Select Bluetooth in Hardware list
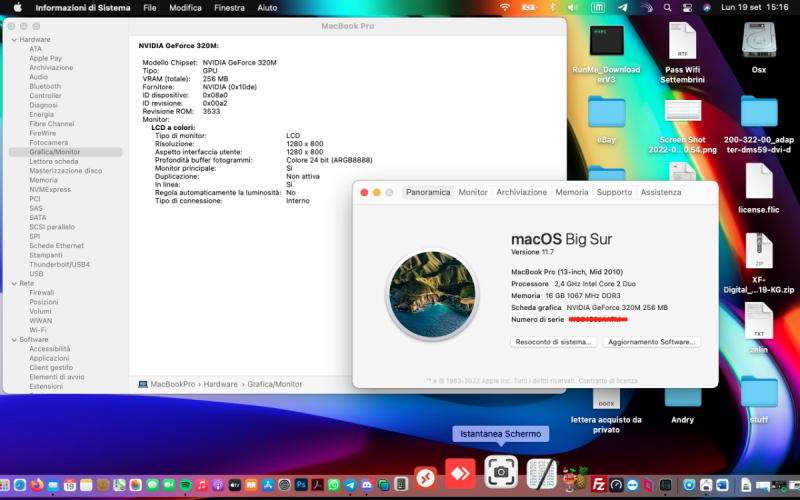This screenshot has width=800, height=500. point(45,86)
